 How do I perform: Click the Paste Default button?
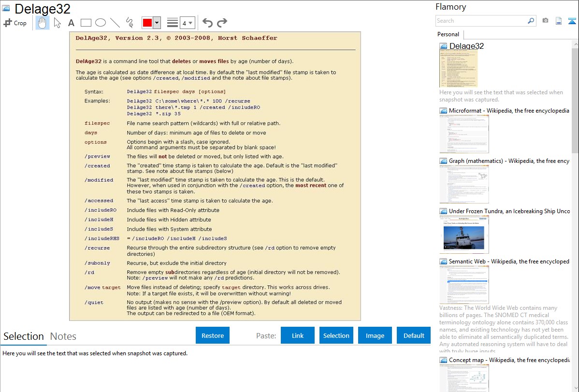(414, 335)
